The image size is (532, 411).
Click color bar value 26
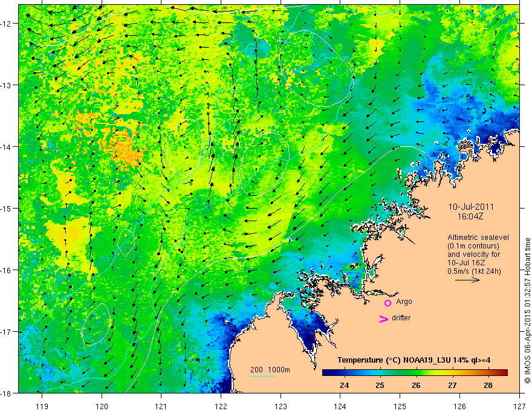[417, 385]
